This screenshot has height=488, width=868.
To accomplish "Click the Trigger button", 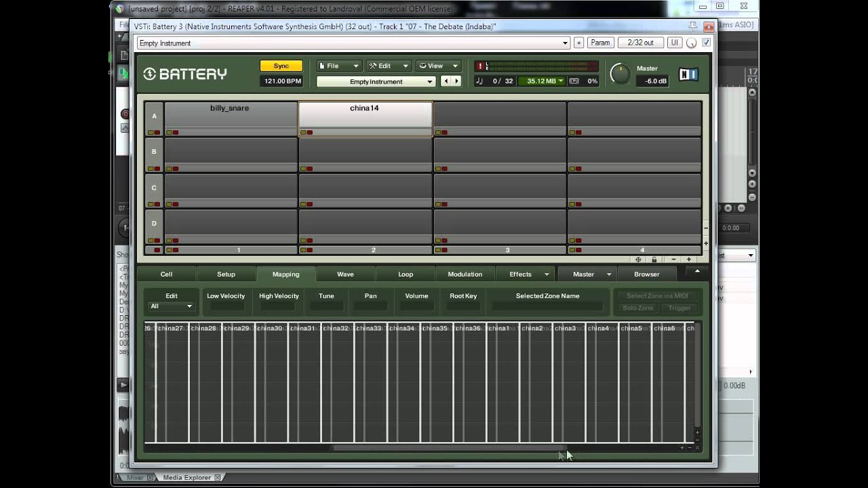I will point(679,308).
